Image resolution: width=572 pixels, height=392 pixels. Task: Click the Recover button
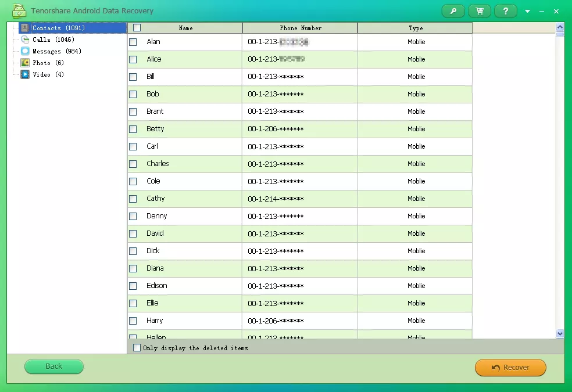pyautogui.click(x=510, y=367)
